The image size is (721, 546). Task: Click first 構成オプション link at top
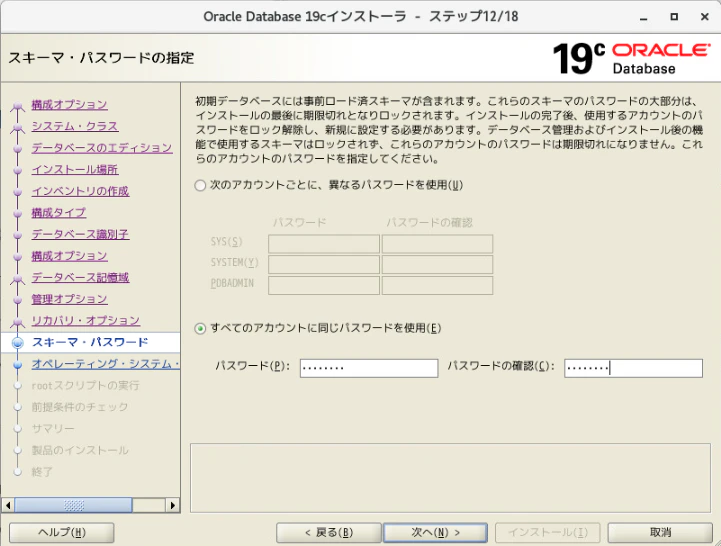69,104
